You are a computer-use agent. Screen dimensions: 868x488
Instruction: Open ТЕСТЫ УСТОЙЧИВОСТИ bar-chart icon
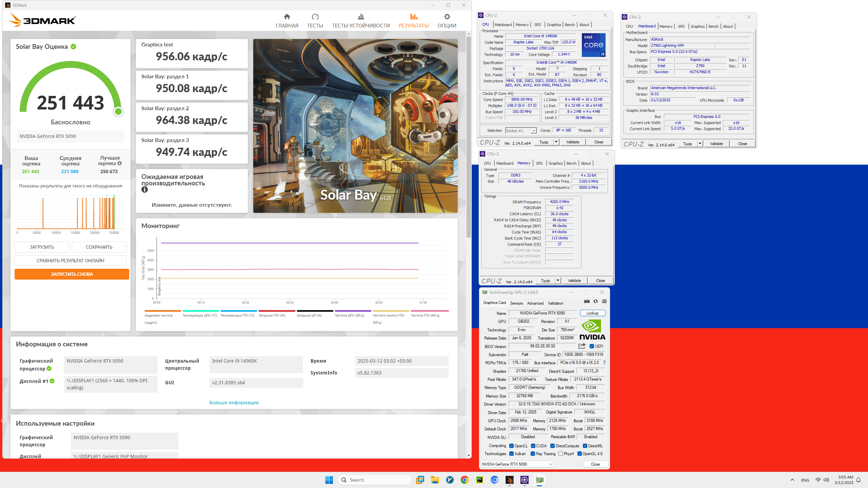point(361,17)
